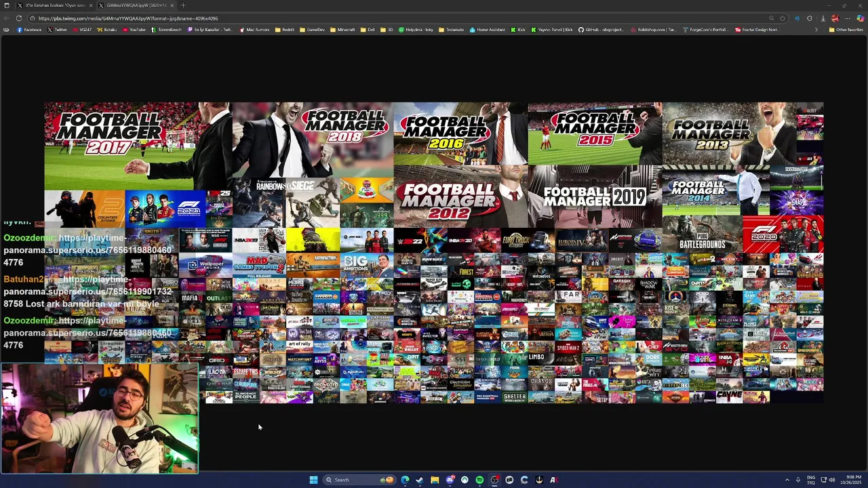Open Microsoft Edge from the taskbar
The width and height of the screenshot is (868, 488).
coord(405,480)
